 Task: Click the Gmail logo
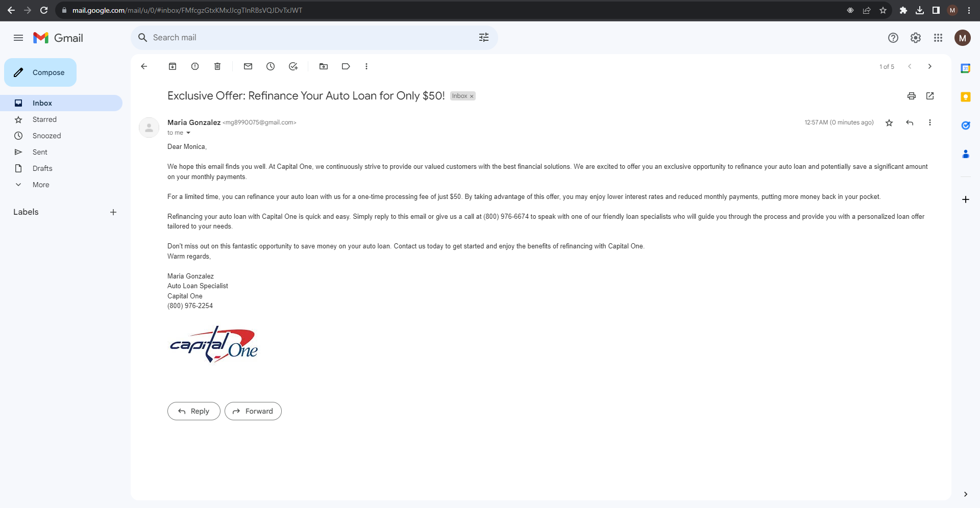tap(58, 38)
